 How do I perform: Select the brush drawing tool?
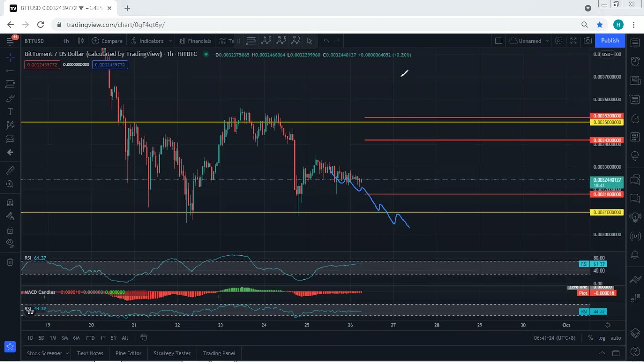point(10,98)
